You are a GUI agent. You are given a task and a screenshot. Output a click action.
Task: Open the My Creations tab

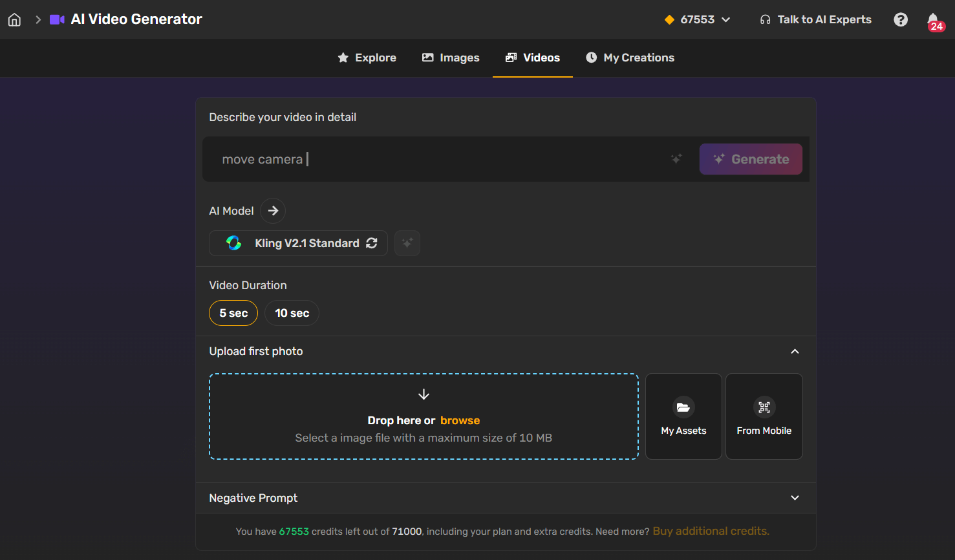(x=630, y=58)
